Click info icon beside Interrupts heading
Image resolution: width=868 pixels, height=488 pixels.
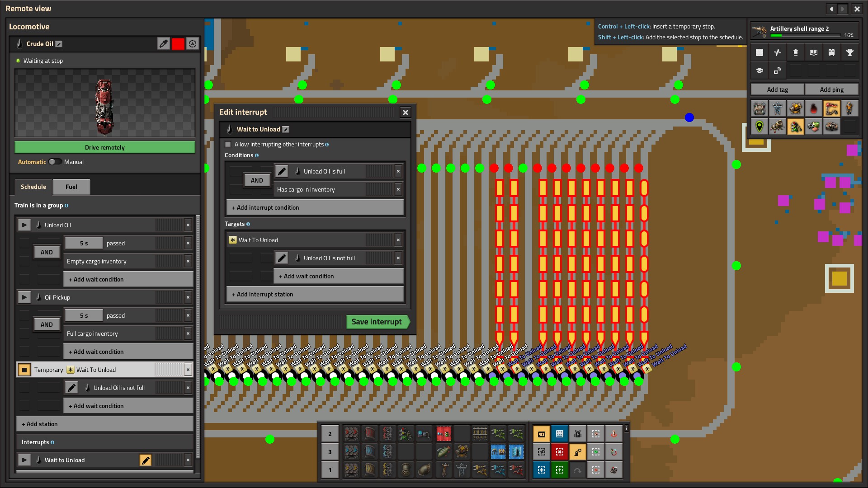(52, 442)
